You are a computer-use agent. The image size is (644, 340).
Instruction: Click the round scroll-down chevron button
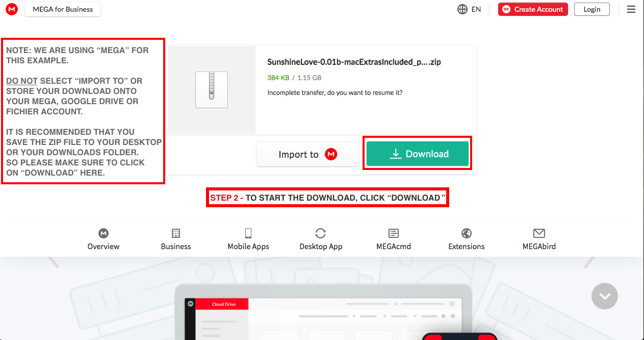(605, 296)
